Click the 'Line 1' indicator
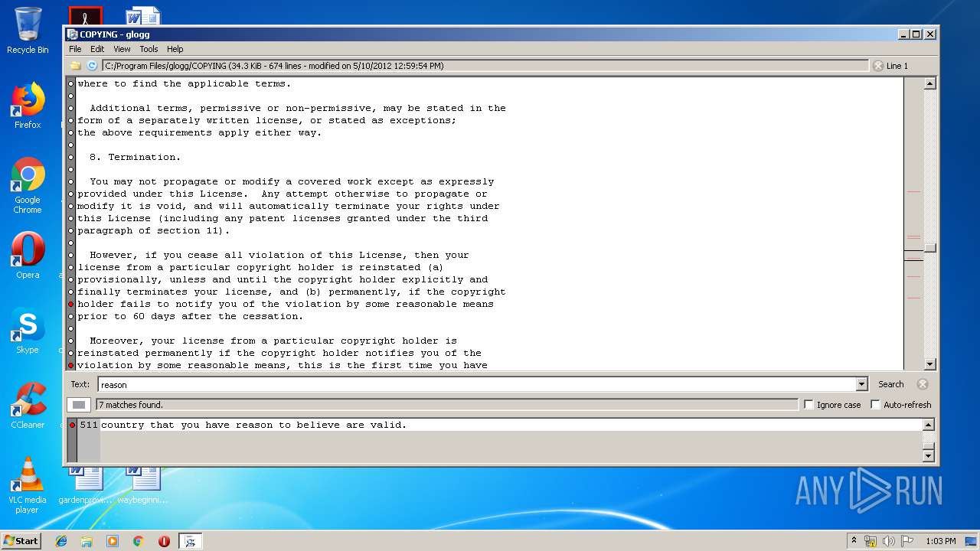 tap(897, 66)
